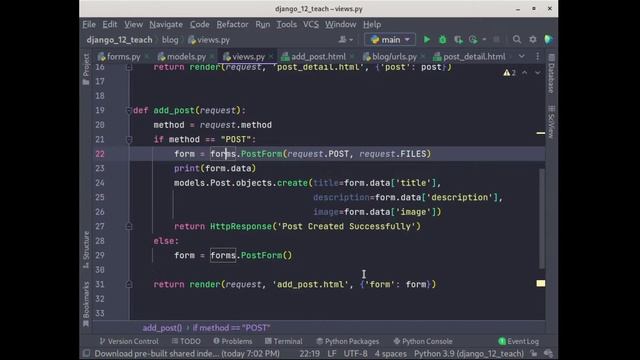
Task: Open the LF line separator selector
Action: pos(331,353)
